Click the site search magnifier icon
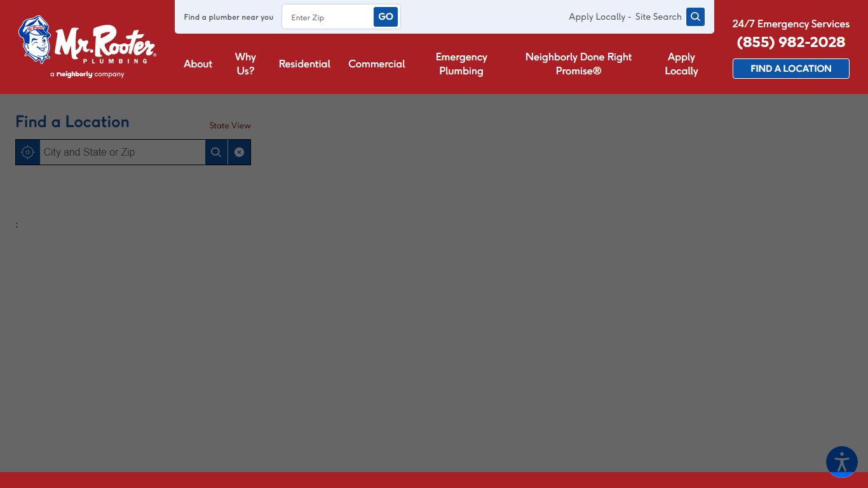This screenshot has width=868, height=488. [695, 17]
